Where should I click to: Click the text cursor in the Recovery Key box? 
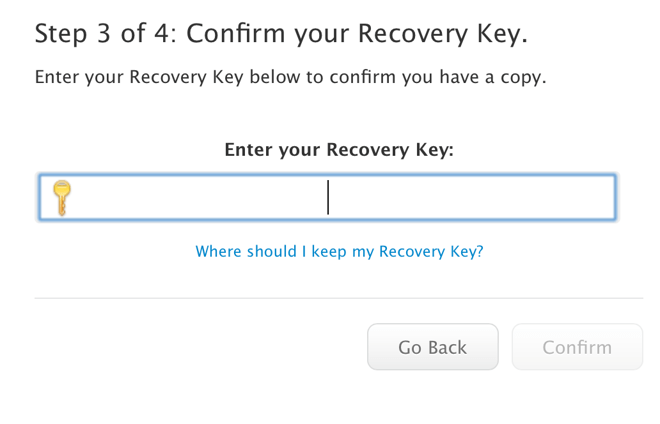tap(328, 197)
